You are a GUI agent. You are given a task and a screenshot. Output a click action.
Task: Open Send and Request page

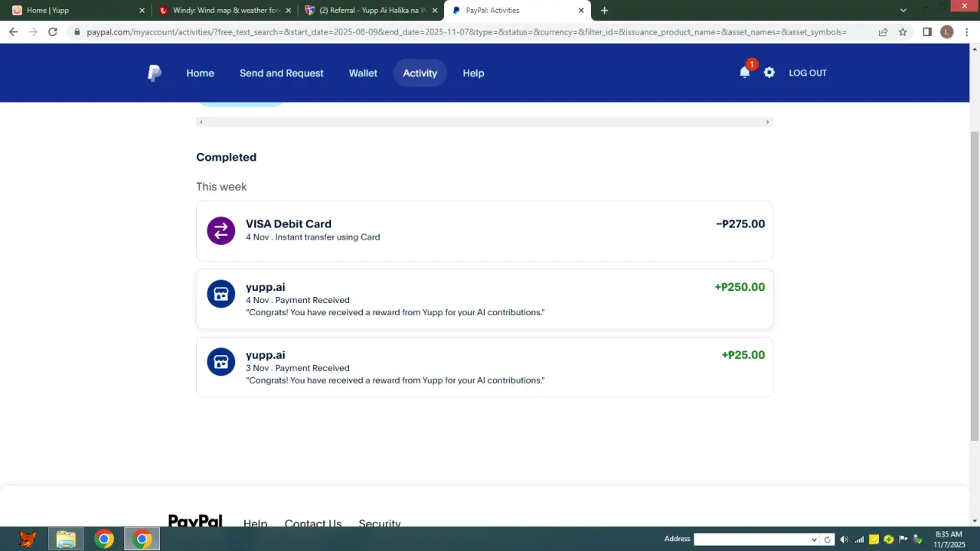282,73
